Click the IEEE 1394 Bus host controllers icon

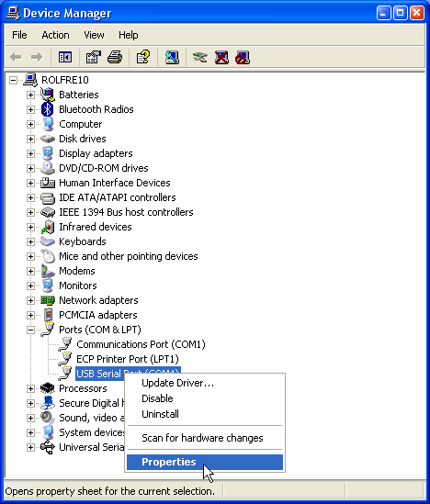(48, 212)
